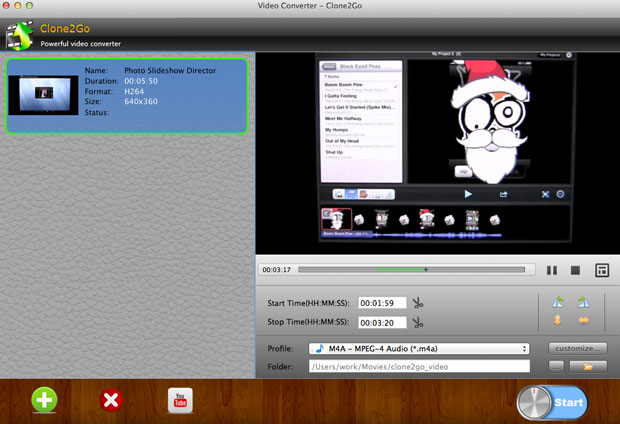Pause the video preview
The height and width of the screenshot is (424, 620).
[551, 270]
